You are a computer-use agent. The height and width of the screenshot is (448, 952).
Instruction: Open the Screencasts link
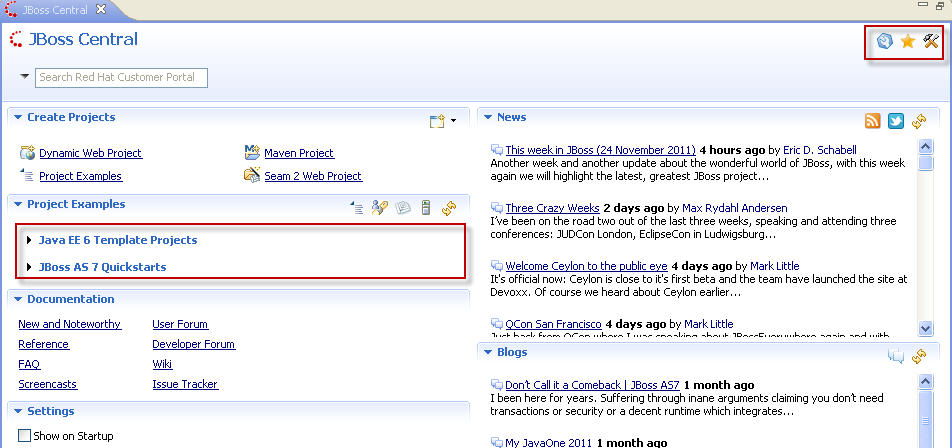[x=48, y=384]
